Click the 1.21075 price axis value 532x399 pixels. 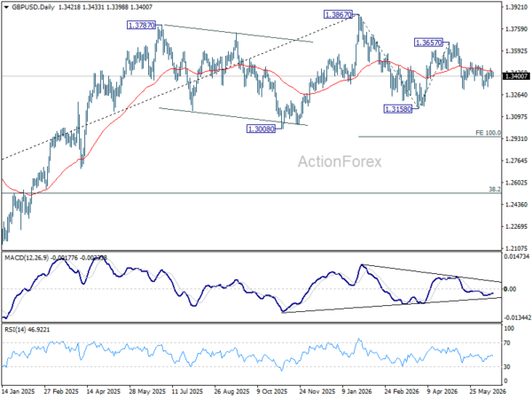coord(516,248)
